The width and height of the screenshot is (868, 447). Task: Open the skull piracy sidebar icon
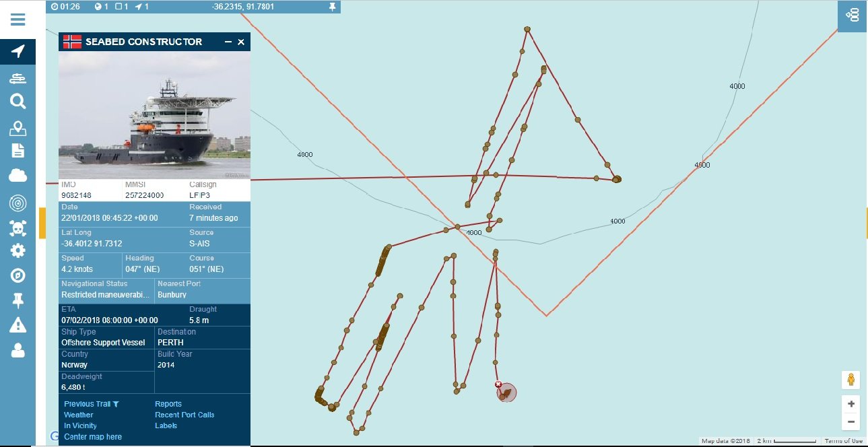(18, 228)
